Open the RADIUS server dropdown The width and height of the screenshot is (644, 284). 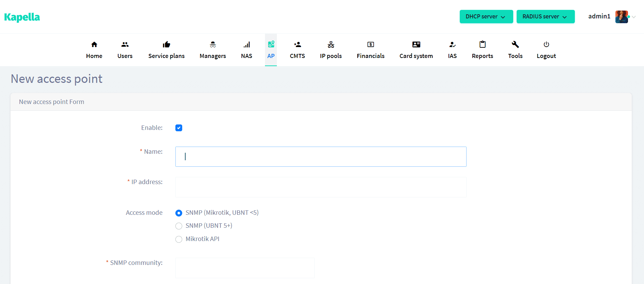(x=545, y=17)
